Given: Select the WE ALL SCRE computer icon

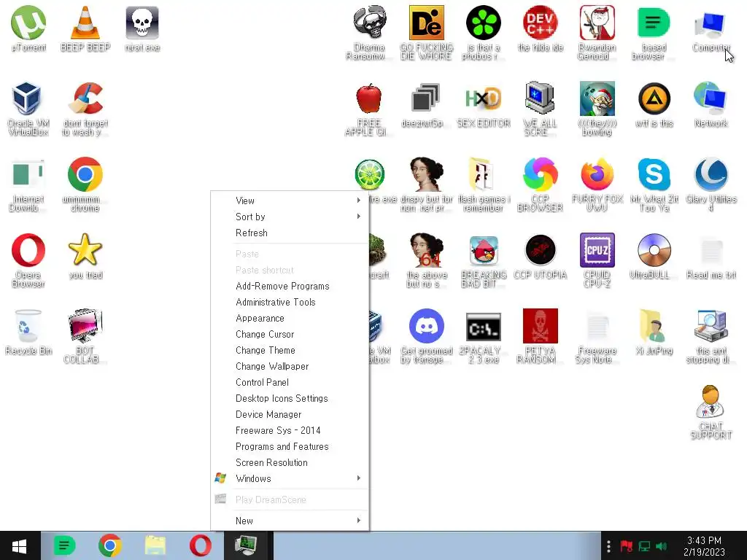Looking at the screenshot, I should 540,98.
